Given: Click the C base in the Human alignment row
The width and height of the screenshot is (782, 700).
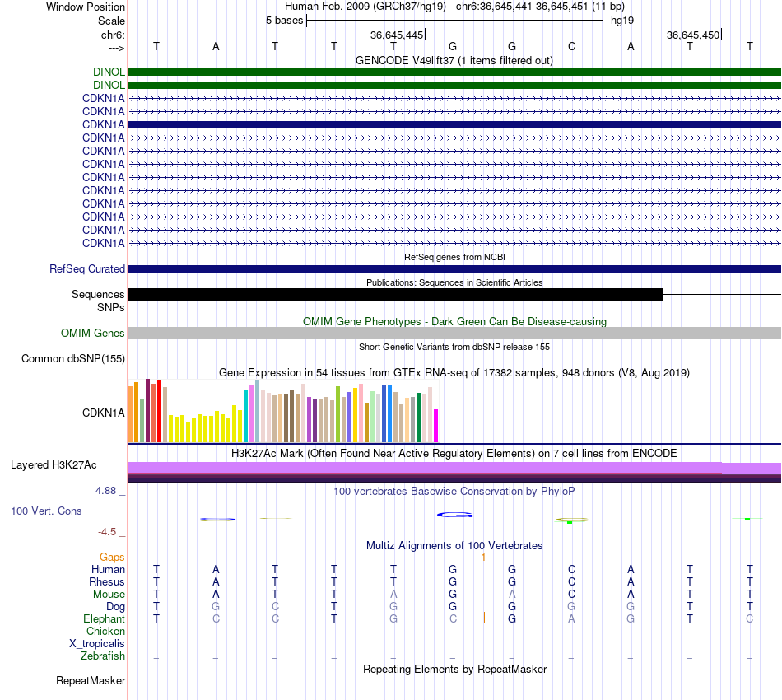Looking at the screenshot, I should [571, 569].
